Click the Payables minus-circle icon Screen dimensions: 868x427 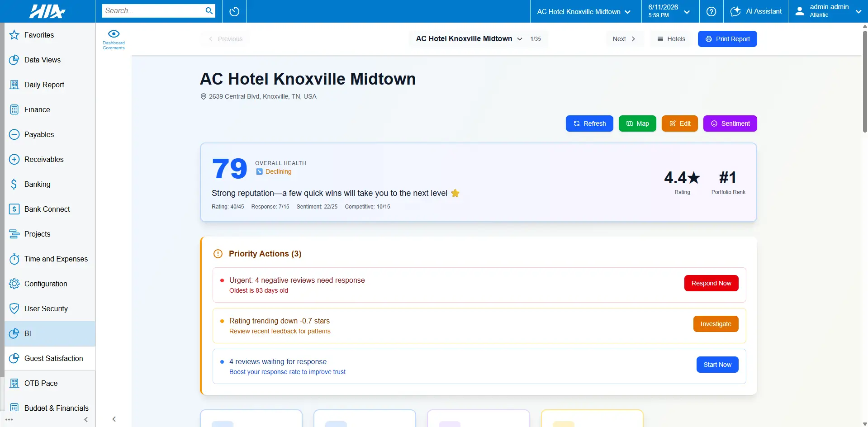point(14,134)
